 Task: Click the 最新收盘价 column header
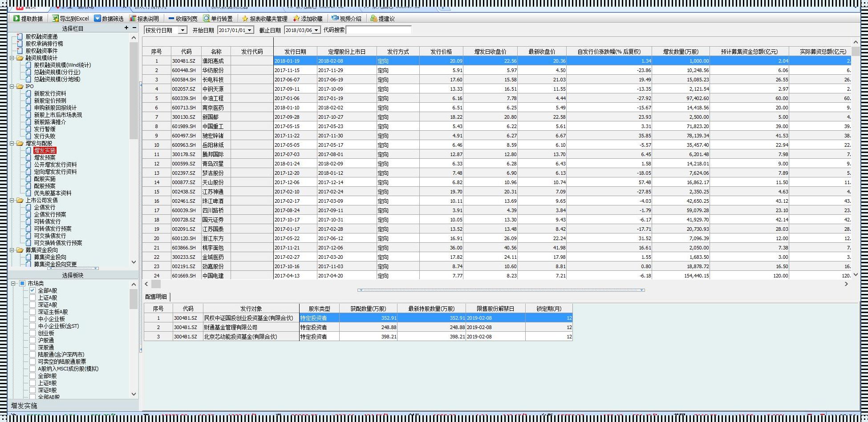[x=541, y=52]
